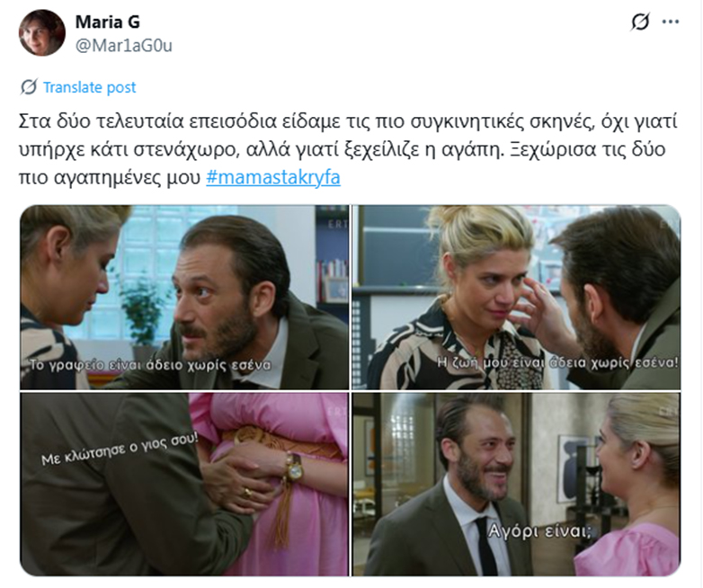
Task: Click the subtitle 'Το γραφείο είναι άδειο χωρίς εσένα'
Action: [x=150, y=365]
